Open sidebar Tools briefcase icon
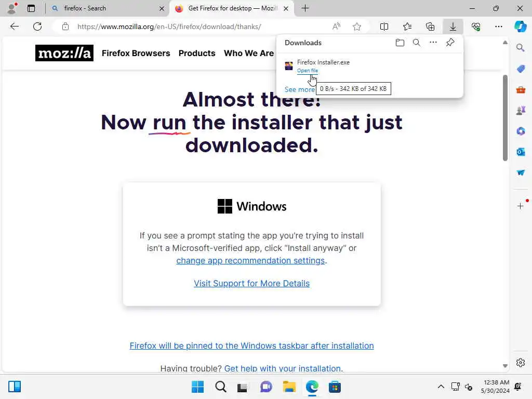This screenshot has height=399, width=532. pyautogui.click(x=521, y=90)
